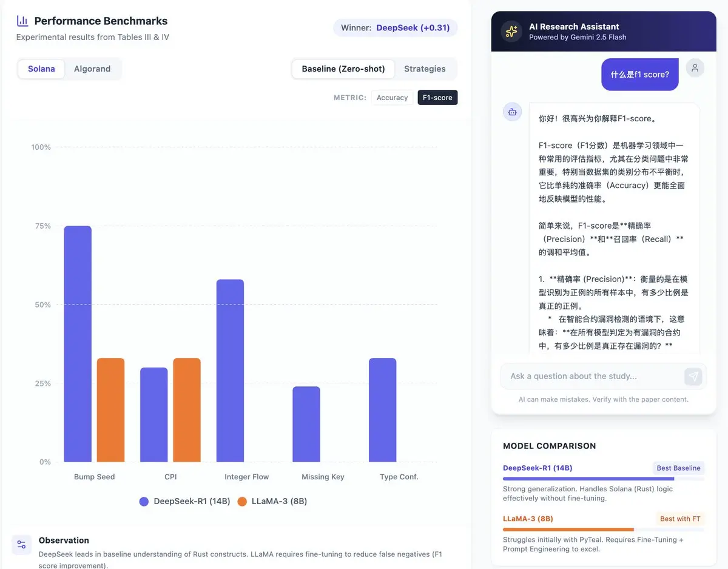
Task: Switch to the Algorand tab
Action: 92,69
